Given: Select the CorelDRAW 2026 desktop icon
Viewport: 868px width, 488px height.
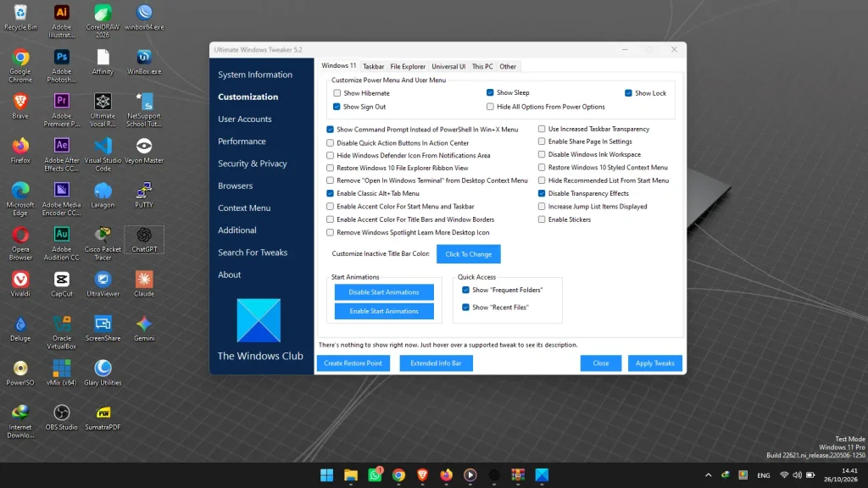Looking at the screenshot, I should click(x=103, y=21).
